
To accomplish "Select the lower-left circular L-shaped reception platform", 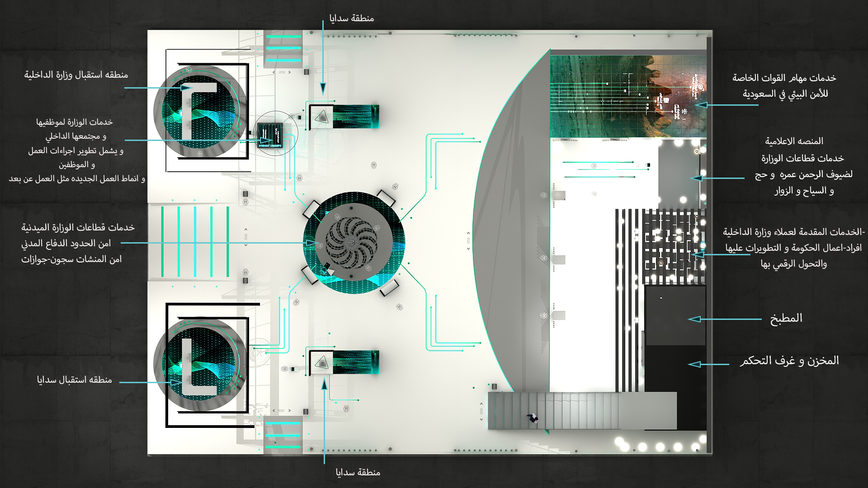I will pos(199,365).
